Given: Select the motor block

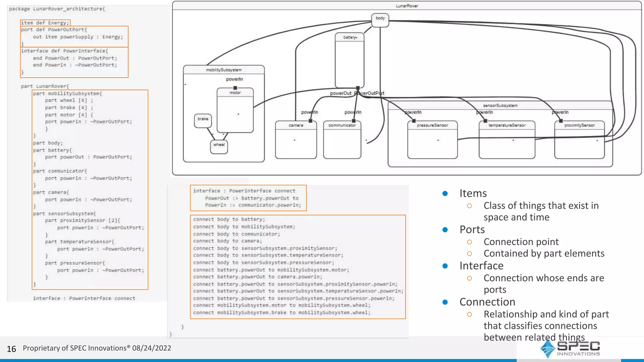Looking at the screenshot, I should (x=235, y=110).
